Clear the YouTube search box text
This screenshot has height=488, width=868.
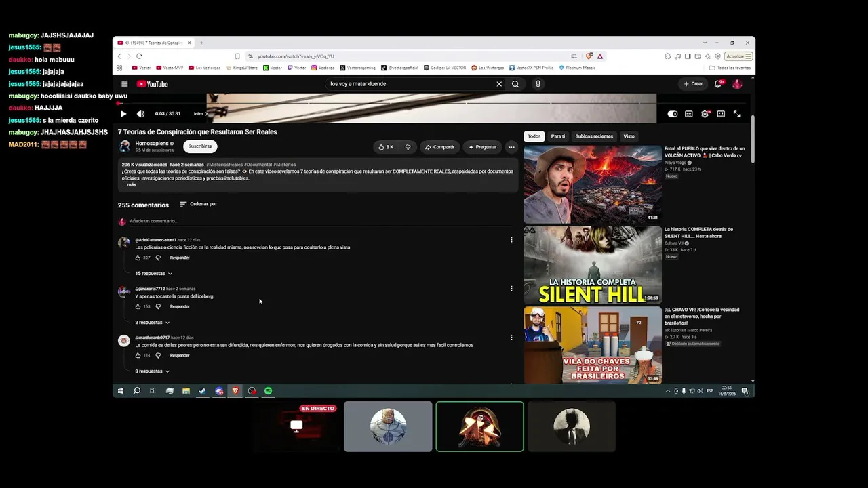(499, 84)
